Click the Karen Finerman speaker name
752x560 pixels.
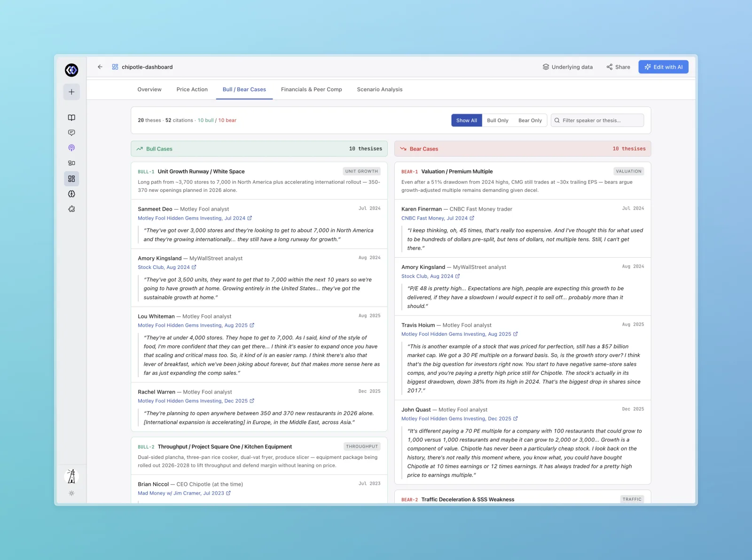click(422, 209)
